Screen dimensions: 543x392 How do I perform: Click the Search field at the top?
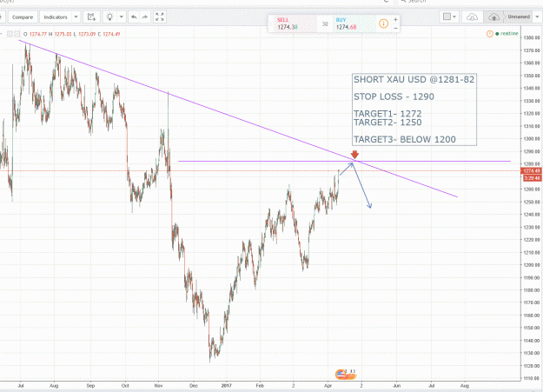click(417, 2)
